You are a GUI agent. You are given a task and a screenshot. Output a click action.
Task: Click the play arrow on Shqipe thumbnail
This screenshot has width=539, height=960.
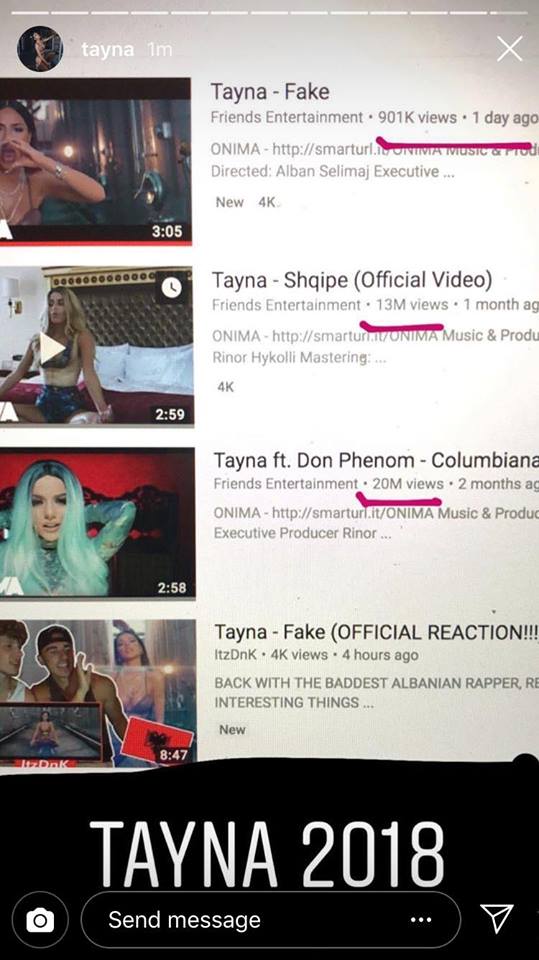click(x=53, y=348)
